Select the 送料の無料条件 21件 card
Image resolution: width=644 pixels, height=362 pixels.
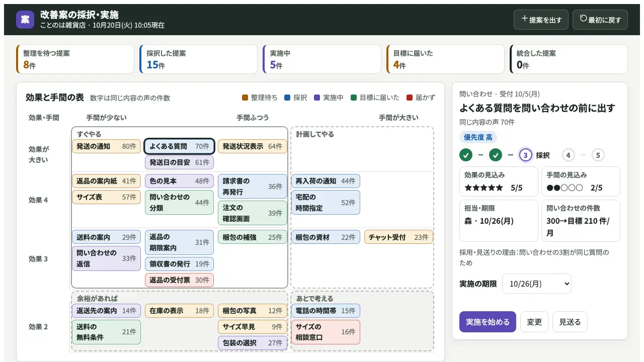[106, 332]
